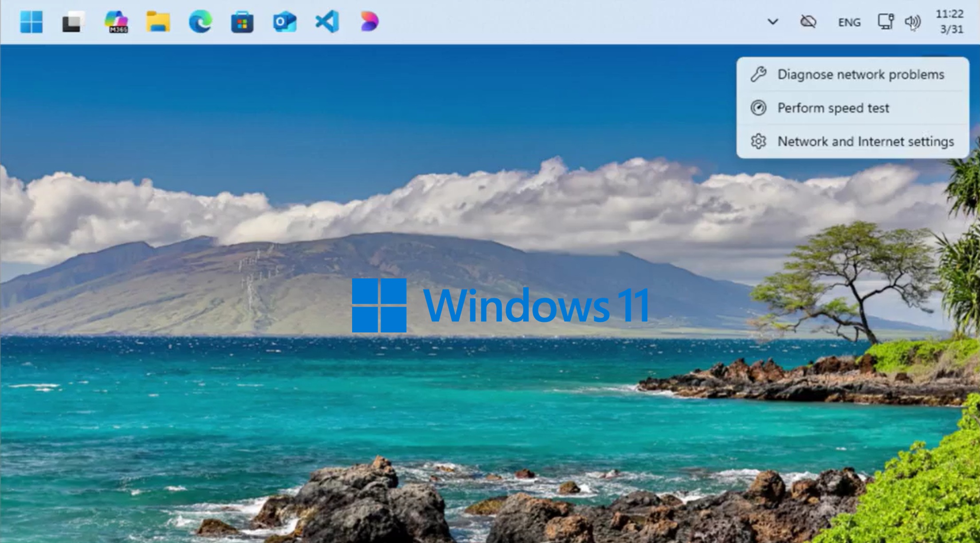Click the Start button

tap(30, 21)
